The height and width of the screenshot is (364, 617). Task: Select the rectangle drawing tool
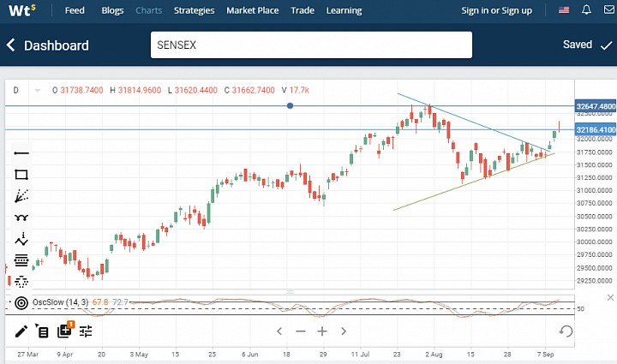[x=21, y=175]
